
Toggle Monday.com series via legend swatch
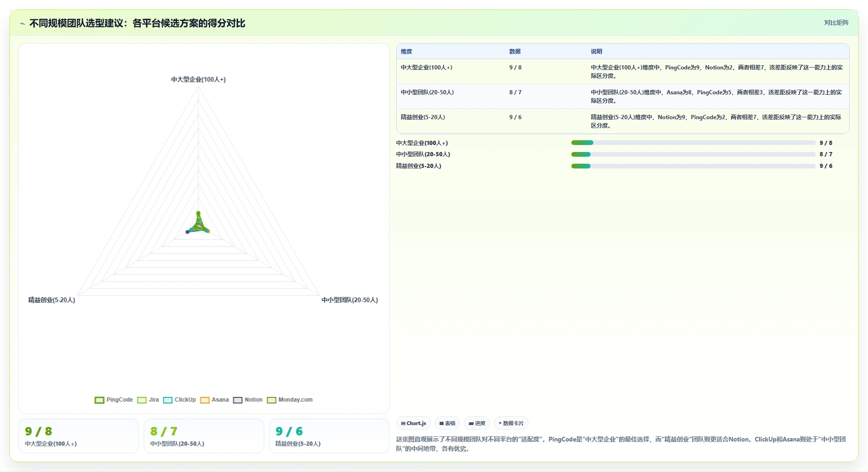[271, 400]
